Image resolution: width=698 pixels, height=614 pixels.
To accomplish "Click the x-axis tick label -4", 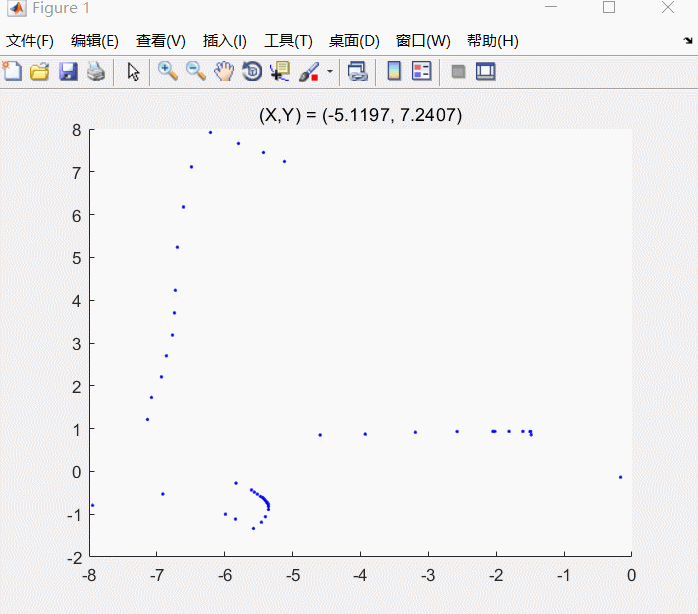I will 360,575.
